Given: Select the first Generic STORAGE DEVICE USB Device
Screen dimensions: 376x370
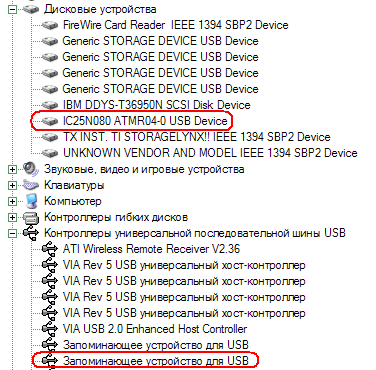Looking at the screenshot, I should click(160, 41).
